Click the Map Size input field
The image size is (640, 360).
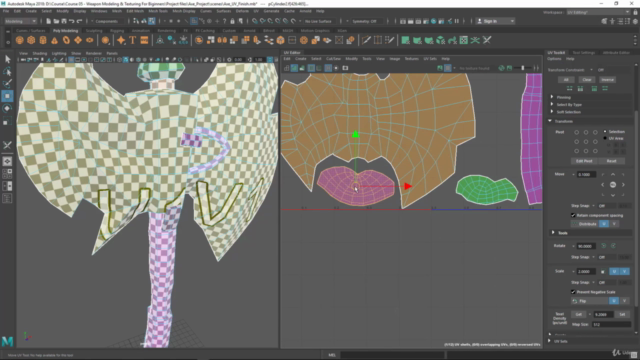pos(611,324)
